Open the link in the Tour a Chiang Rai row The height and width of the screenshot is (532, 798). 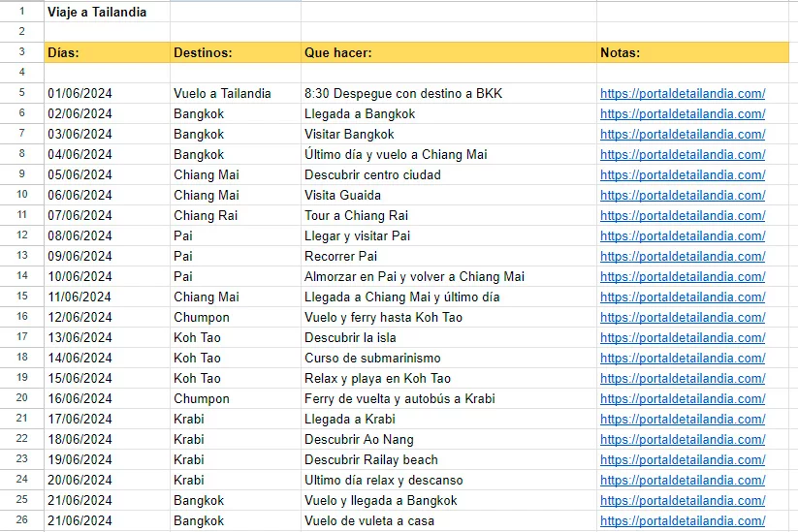683,216
